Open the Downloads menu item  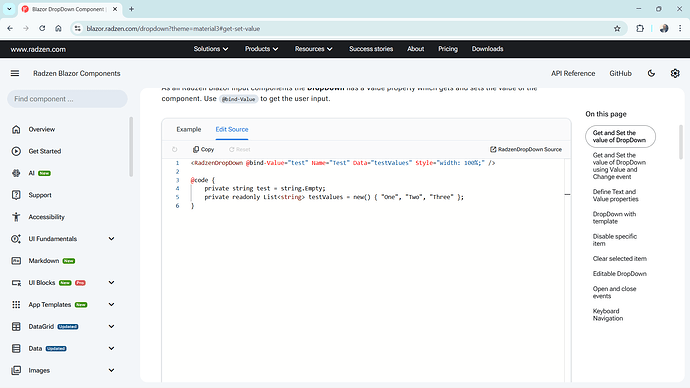[x=487, y=49]
